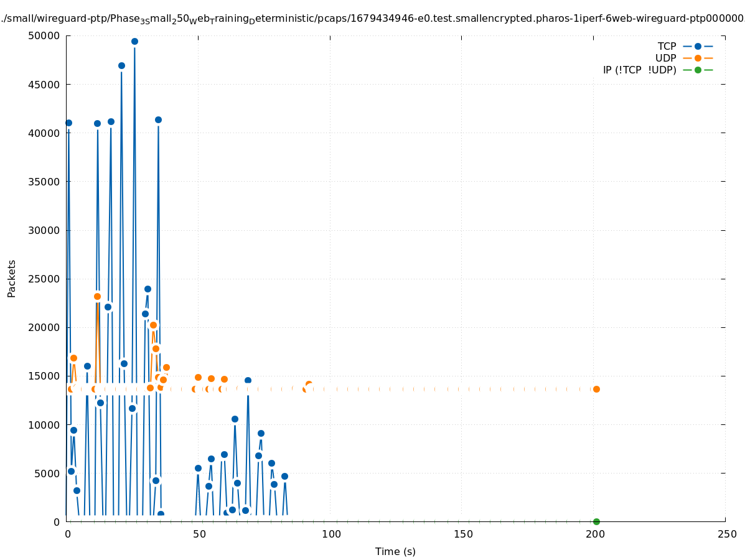
Task: Click the TCP data point near 47000 packets
Action: [121, 65]
